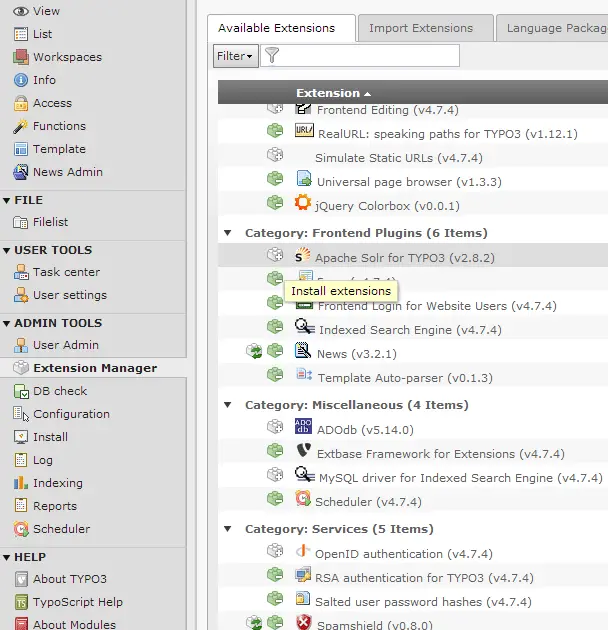Collapse the FILE menu section
Screen dimensions: 608x630
(x=6, y=200)
